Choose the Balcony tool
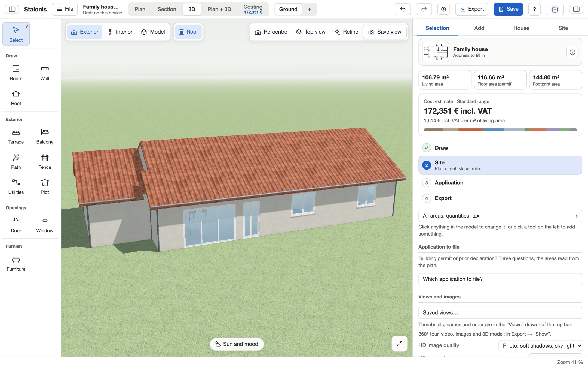Viewport: 588px width, 368px height. [45, 136]
